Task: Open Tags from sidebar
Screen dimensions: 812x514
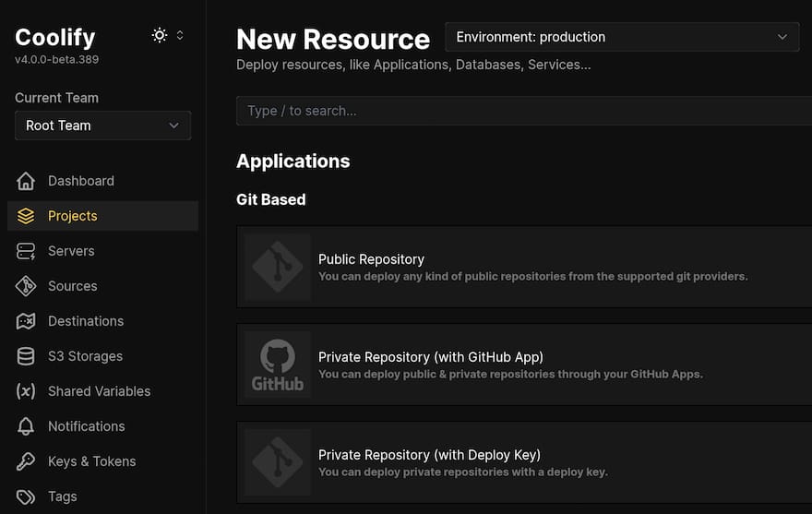Action: (63, 496)
